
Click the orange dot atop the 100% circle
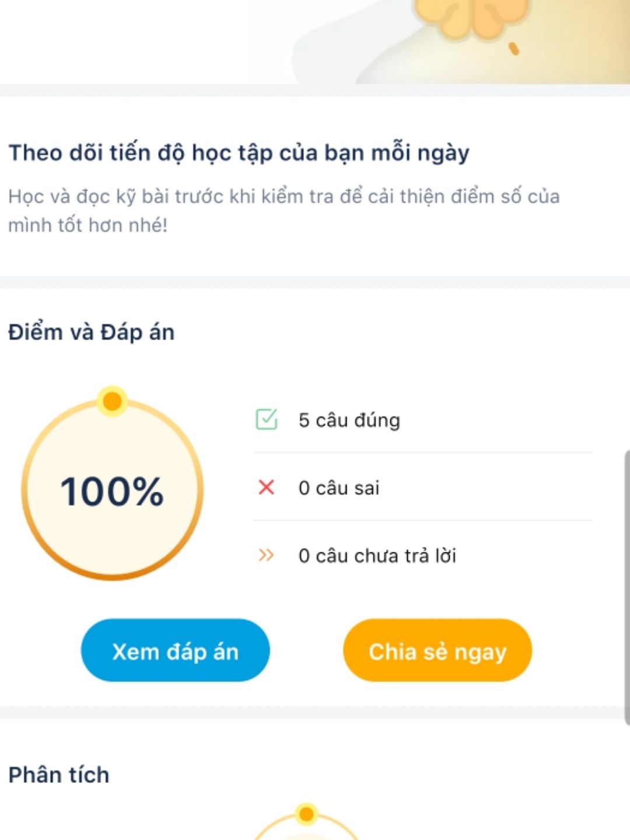point(112,401)
